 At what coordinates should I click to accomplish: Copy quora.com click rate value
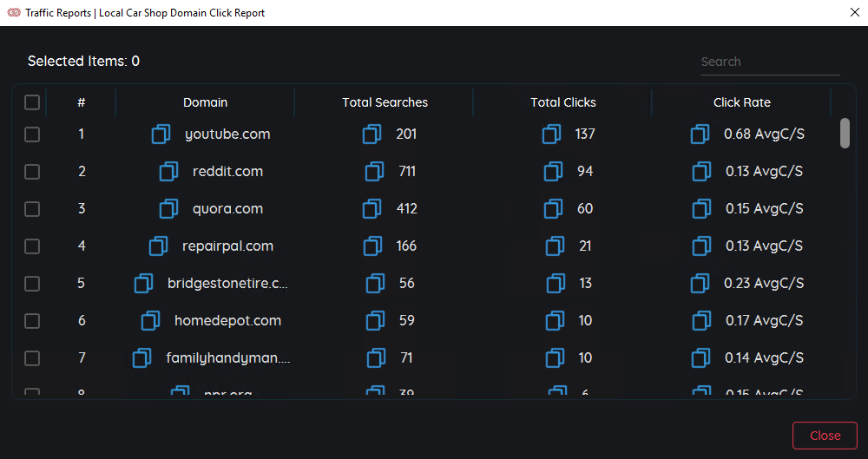click(702, 209)
